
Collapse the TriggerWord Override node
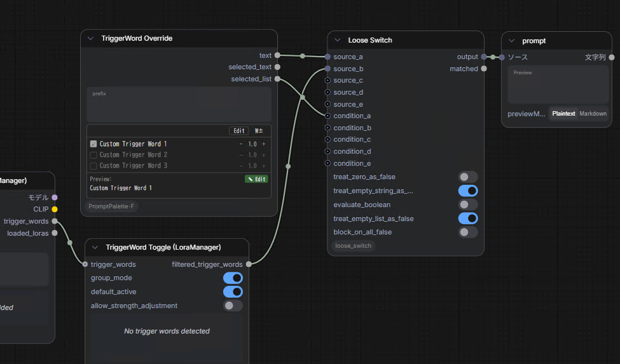(90, 39)
